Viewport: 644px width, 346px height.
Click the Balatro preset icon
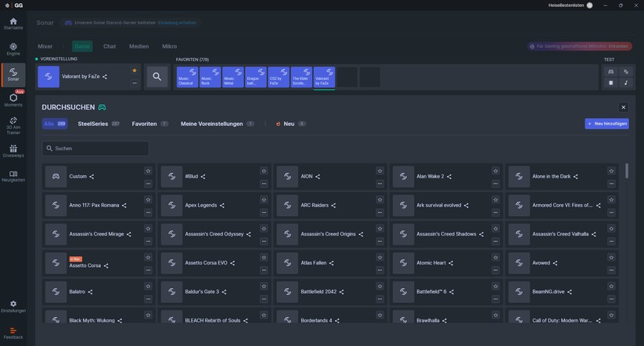[56, 292]
